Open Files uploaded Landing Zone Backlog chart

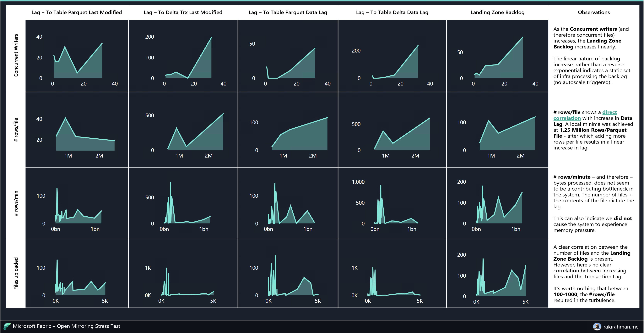[x=497, y=273]
